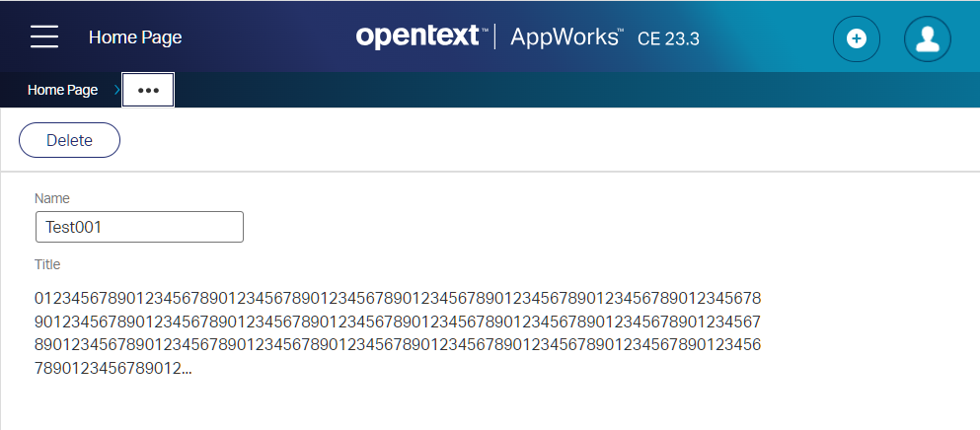Click the divider between opentext and AppWorks
The height and width of the screenshot is (430, 980).
[496, 37]
